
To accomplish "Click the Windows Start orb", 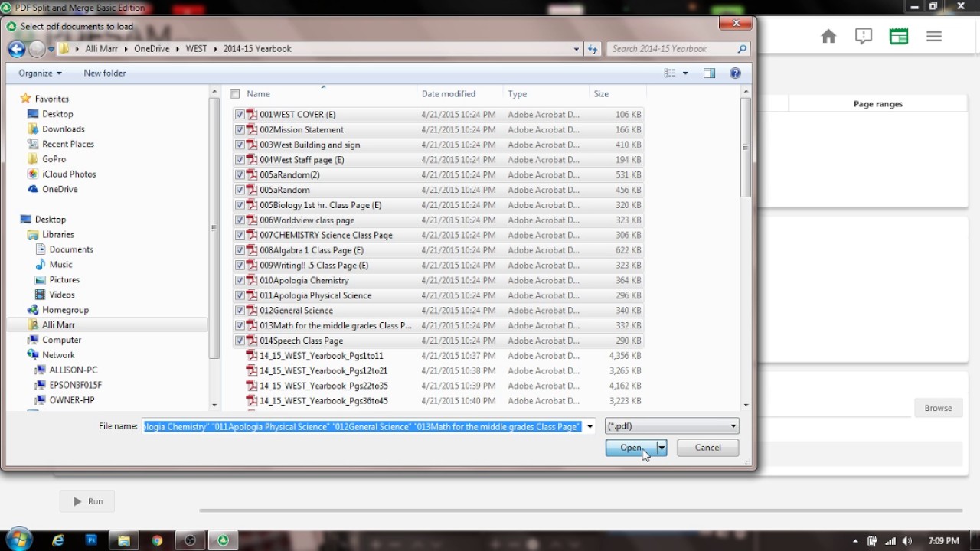I will coord(18,540).
